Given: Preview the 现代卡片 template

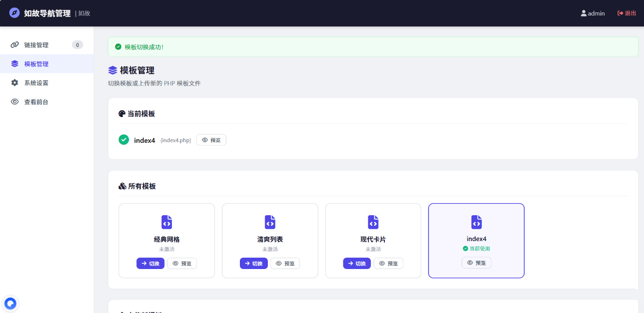Looking at the screenshot, I should [x=388, y=263].
